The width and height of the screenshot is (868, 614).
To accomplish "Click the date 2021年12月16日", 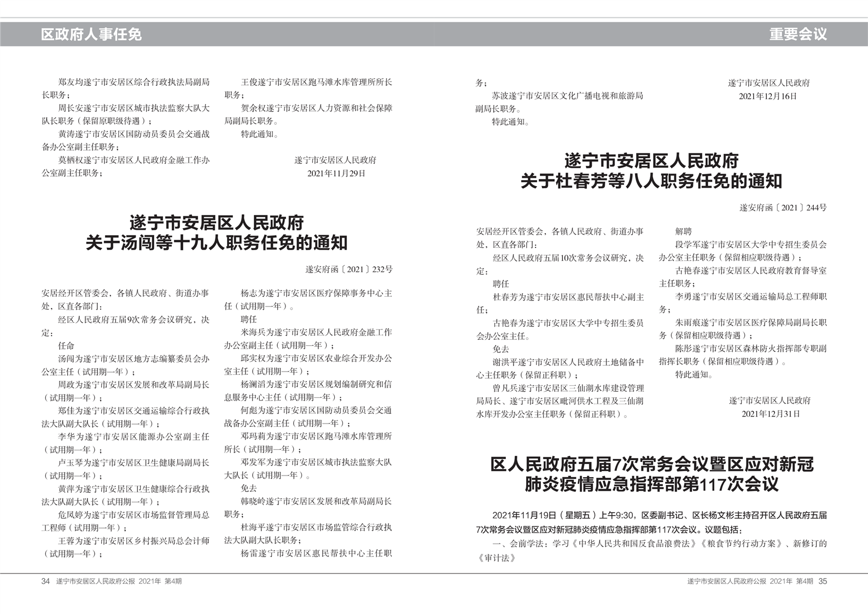I will click(768, 96).
